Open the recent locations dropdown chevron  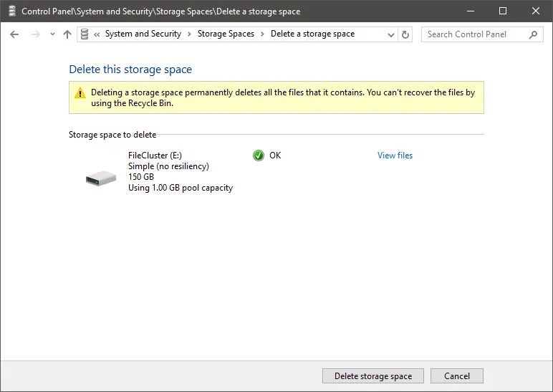(52, 34)
